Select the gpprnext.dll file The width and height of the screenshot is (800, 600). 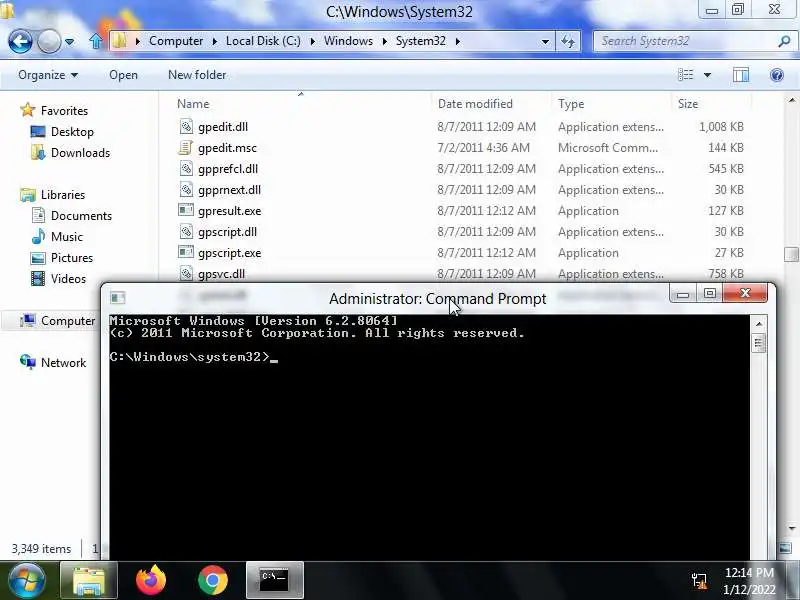pos(229,189)
